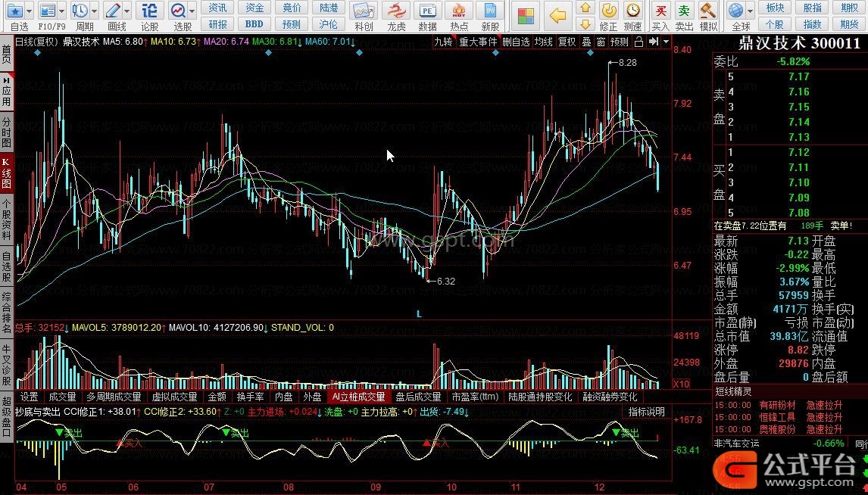This screenshot has height=495, width=868.
Task: Select the 融资融券变化 indicator tab
Action: click(610, 397)
